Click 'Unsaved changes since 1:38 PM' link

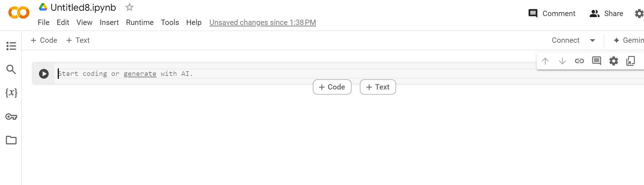click(263, 22)
